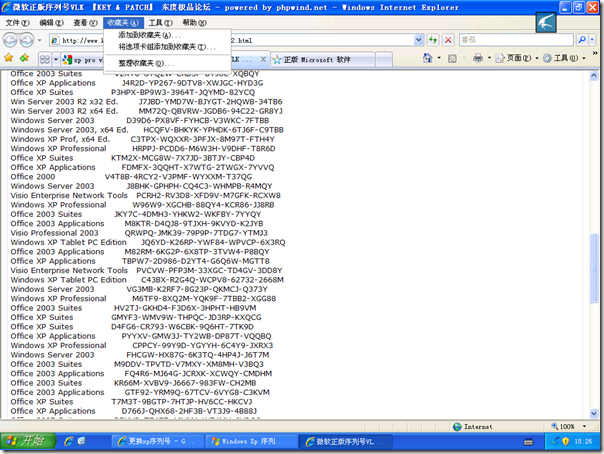Open the 工具 menu in the menu bar
The width and height of the screenshot is (604, 454).
(161, 23)
